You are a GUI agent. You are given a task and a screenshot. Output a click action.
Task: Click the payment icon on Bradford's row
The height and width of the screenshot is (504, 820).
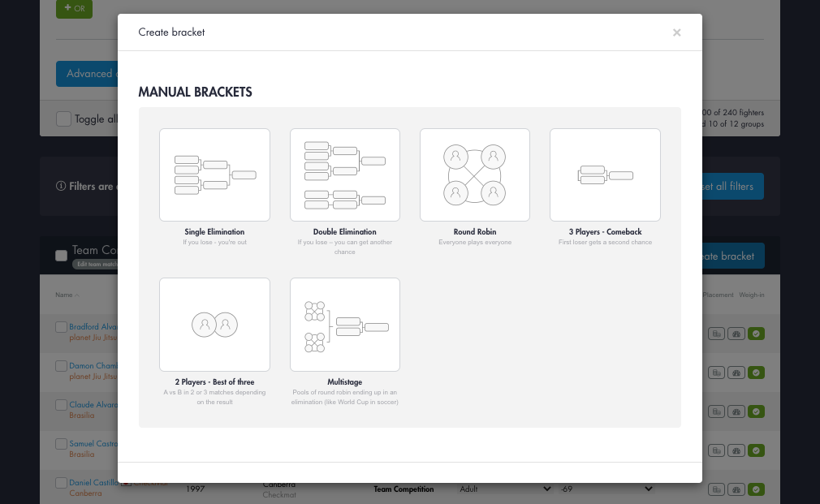click(x=716, y=334)
